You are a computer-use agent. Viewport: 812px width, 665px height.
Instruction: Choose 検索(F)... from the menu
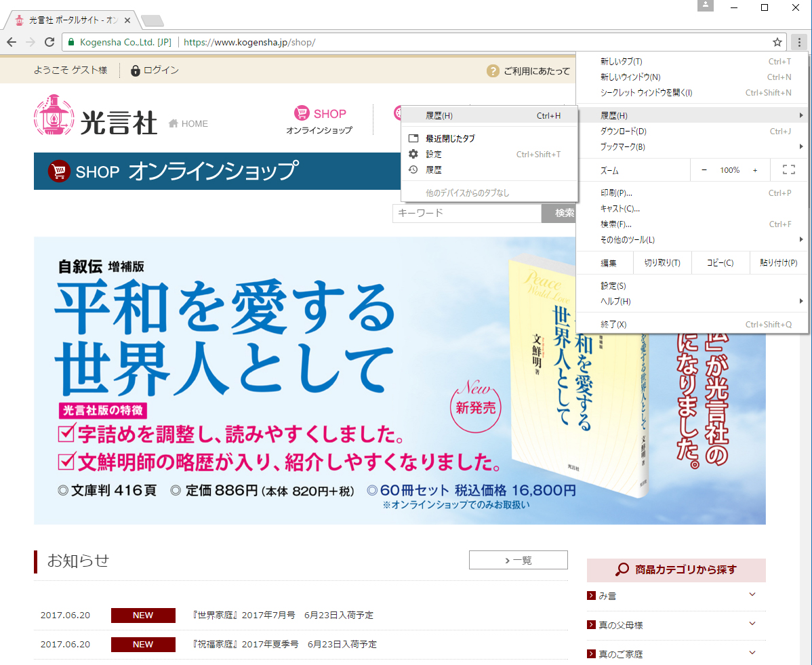coord(691,224)
